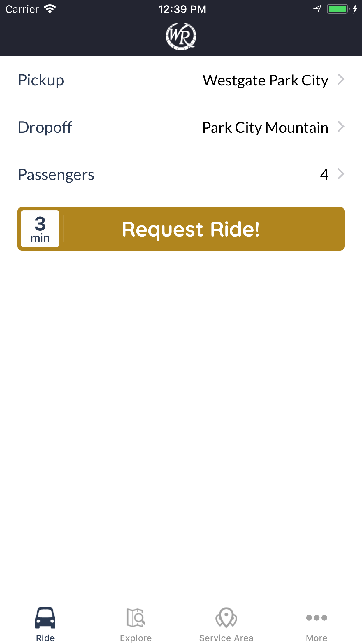Expand Pickup row chevron
The image size is (362, 644).
[x=341, y=79]
